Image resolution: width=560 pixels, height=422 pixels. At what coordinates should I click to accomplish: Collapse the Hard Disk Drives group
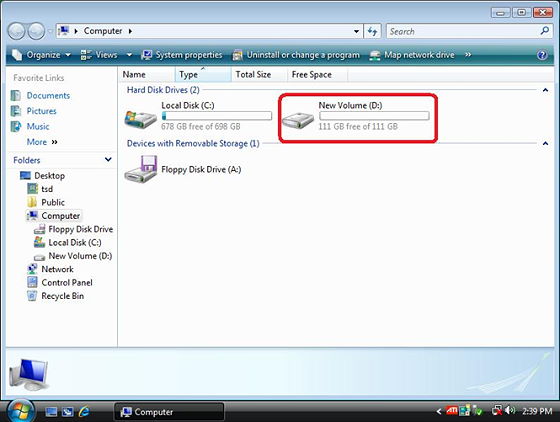click(545, 90)
